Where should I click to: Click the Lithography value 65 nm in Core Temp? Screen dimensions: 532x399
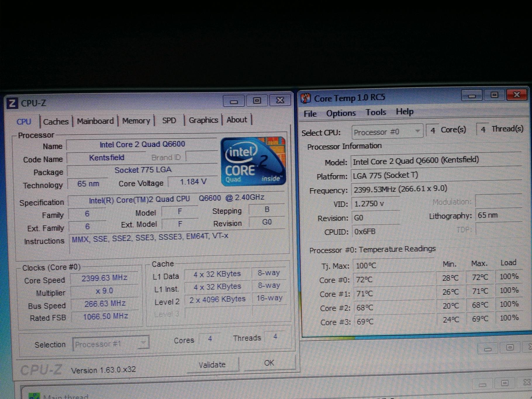click(x=487, y=215)
